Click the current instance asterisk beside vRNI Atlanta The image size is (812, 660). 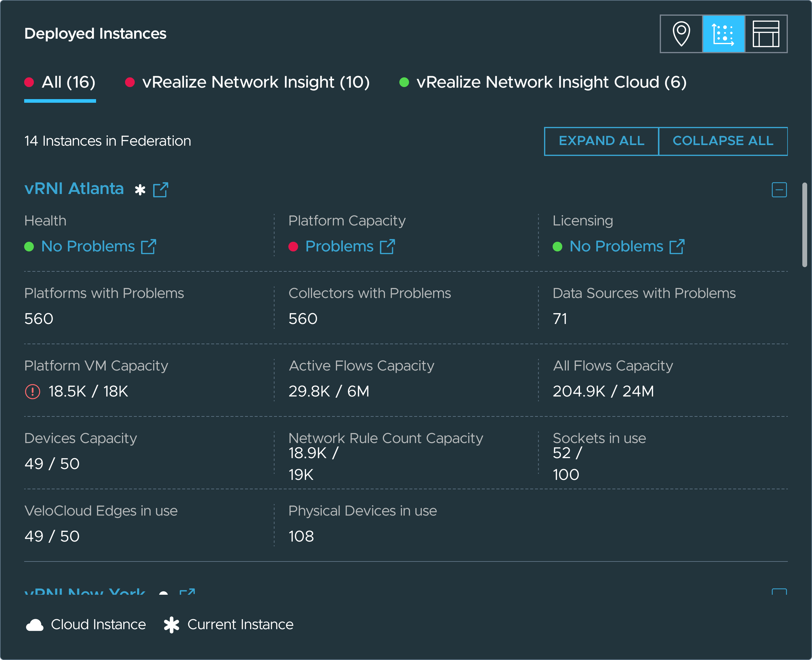click(x=140, y=189)
